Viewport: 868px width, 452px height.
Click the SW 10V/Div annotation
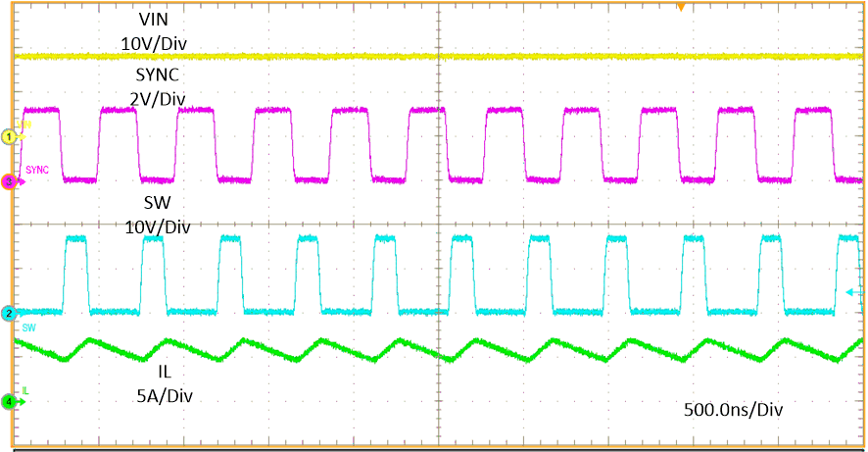[158, 215]
